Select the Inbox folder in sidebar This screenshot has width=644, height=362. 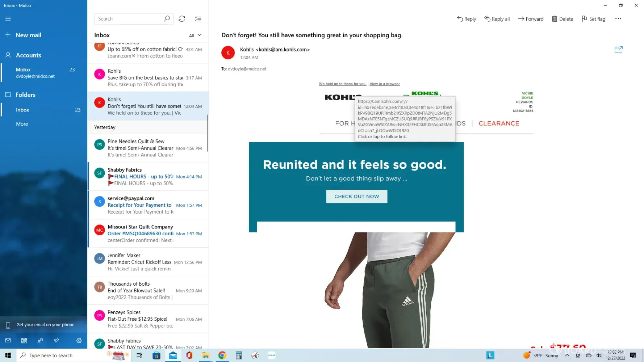22,110
